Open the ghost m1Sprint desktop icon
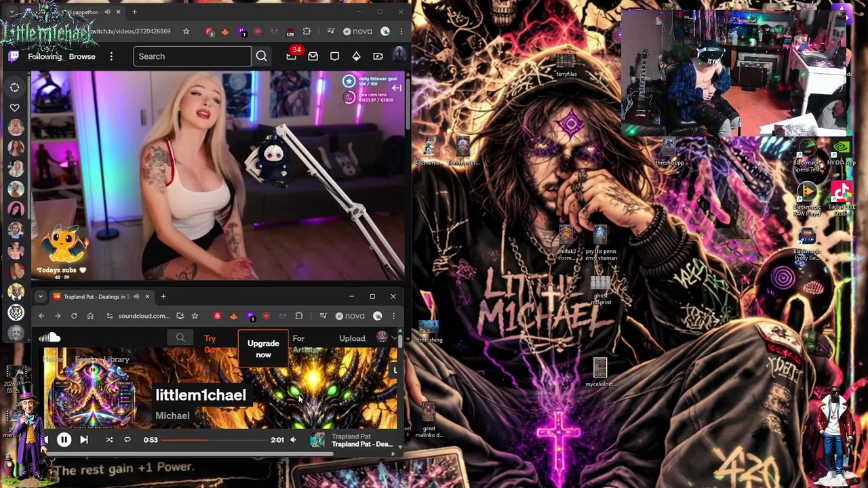Viewport: 868px width, 488px height. (601, 291)
